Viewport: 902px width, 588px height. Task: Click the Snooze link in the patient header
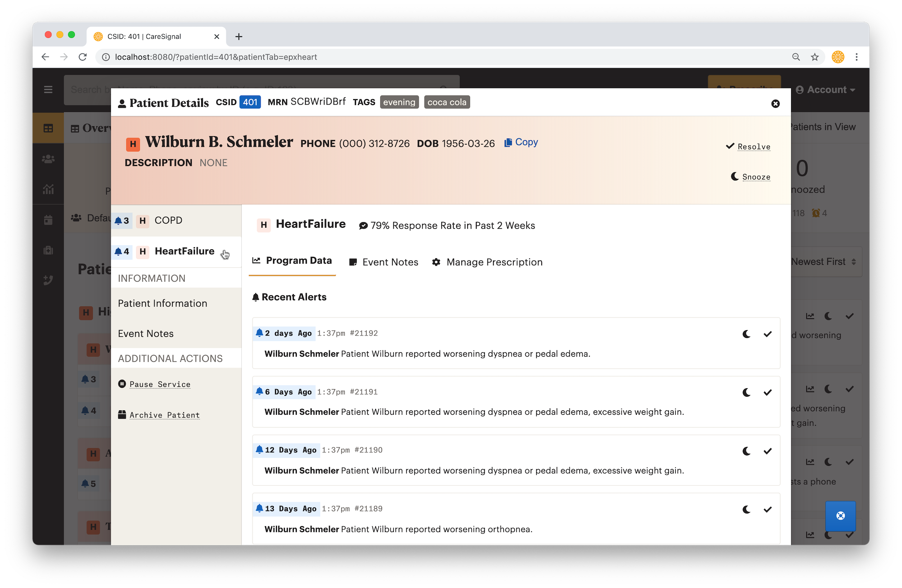coord(756,177)
